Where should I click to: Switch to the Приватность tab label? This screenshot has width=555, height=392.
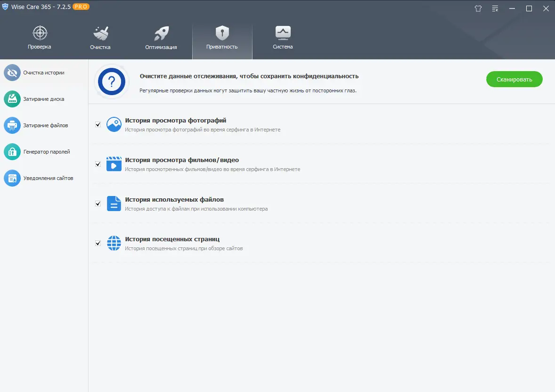tap(222, 47)
